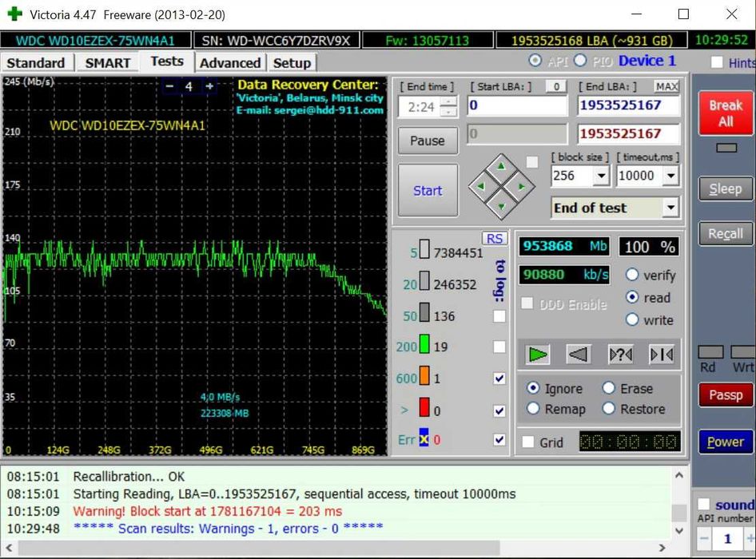This screenshot has height=559, width=756.
Task: Select the Remap radio option
Action: (533, 409)
